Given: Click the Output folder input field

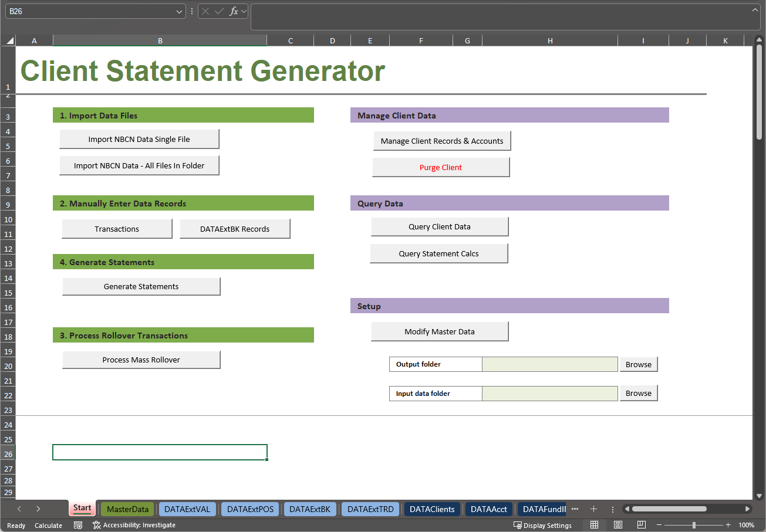Looking at the screenshot, I should click(x=549, y=364).
